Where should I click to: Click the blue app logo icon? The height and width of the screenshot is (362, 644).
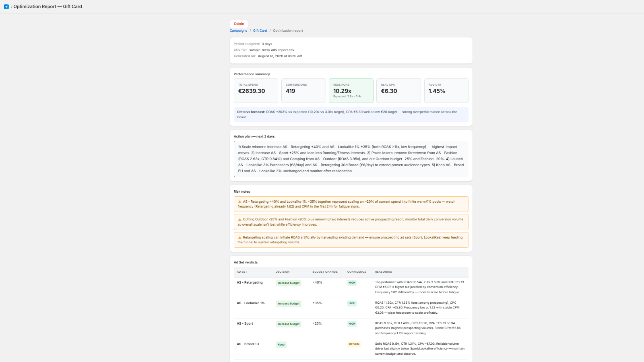[6, 6]
